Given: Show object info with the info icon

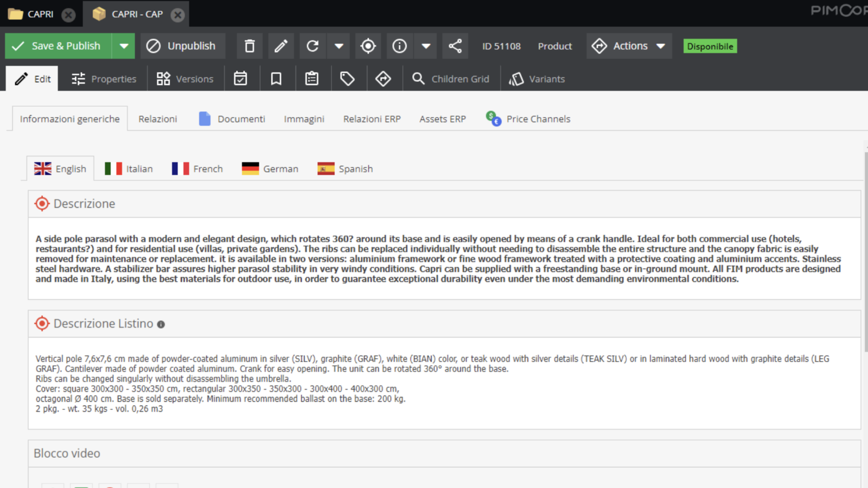Looking at the screenshot, I should click(x=400, y=46).
